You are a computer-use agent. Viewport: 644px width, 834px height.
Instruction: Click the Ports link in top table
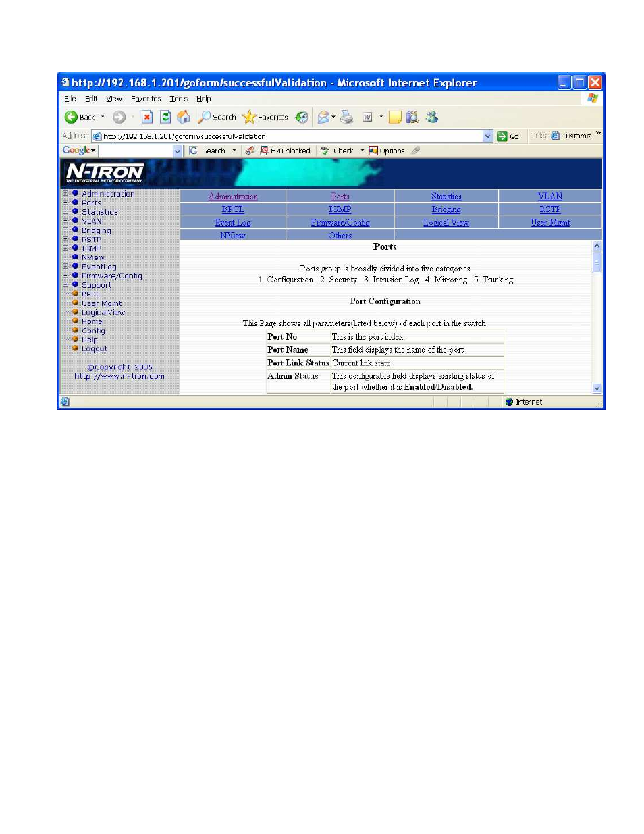[340, 197]
